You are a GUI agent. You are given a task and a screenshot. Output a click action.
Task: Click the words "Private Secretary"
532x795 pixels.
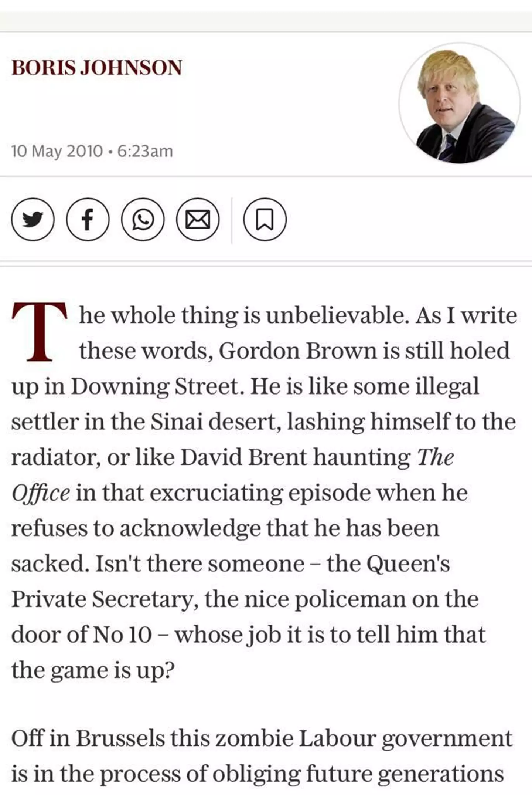[102, 599]
